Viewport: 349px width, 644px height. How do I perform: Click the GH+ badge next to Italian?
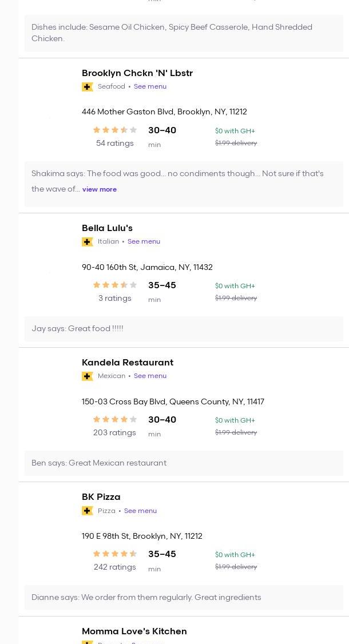(88, 242)
